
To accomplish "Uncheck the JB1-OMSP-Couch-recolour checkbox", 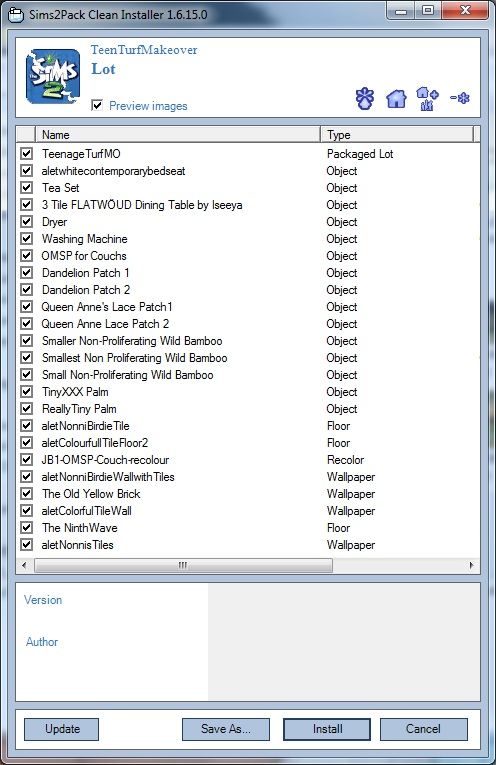I will pyautogui.click(x=26, y=460).
